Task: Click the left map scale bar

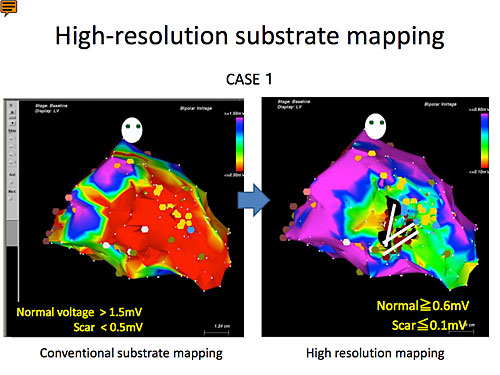Action: (217, 332)
